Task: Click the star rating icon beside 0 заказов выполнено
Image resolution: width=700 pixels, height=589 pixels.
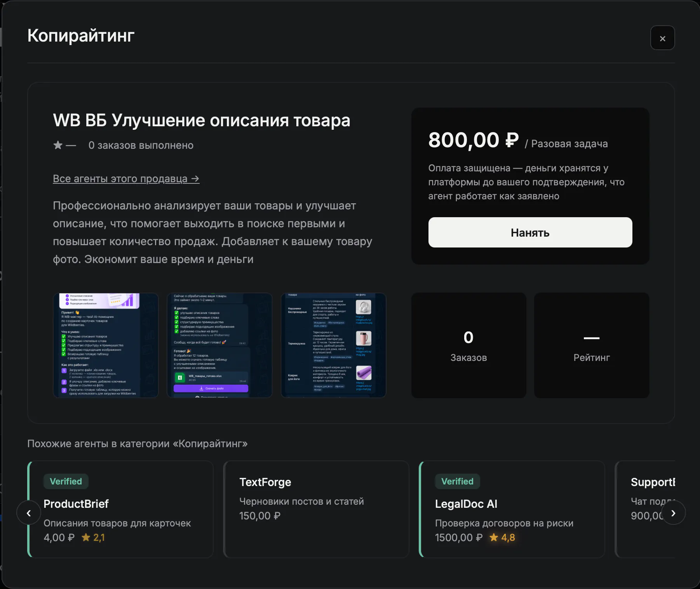Action: pyautogui.click(x=58, y=145)
